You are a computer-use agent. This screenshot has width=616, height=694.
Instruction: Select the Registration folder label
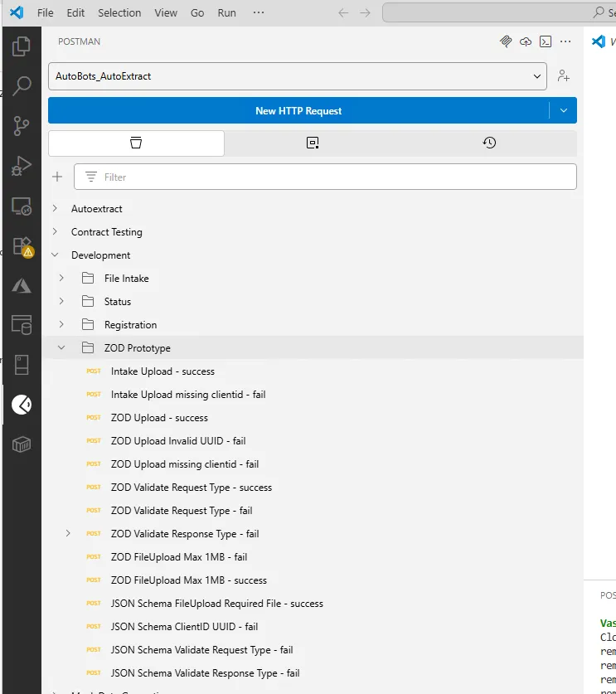tap(130, 325)
